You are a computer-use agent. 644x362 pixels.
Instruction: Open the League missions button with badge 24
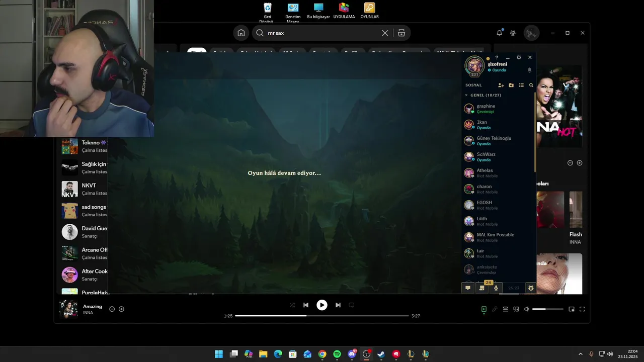point(482,288)
